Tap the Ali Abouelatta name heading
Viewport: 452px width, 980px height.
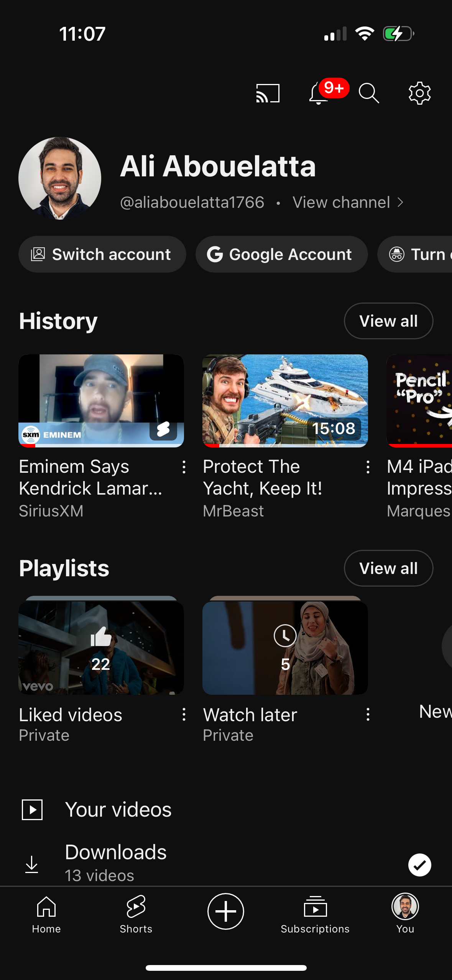pos(218,166)
